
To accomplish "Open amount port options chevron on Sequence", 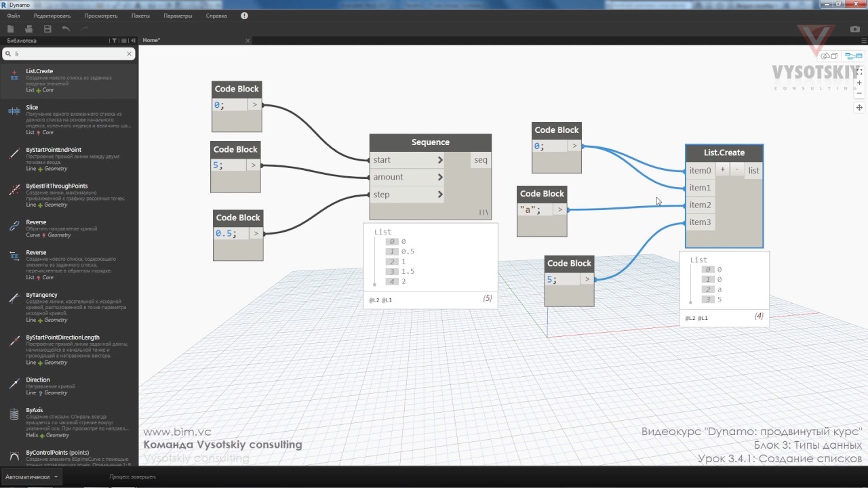I will tap(440, 177).
